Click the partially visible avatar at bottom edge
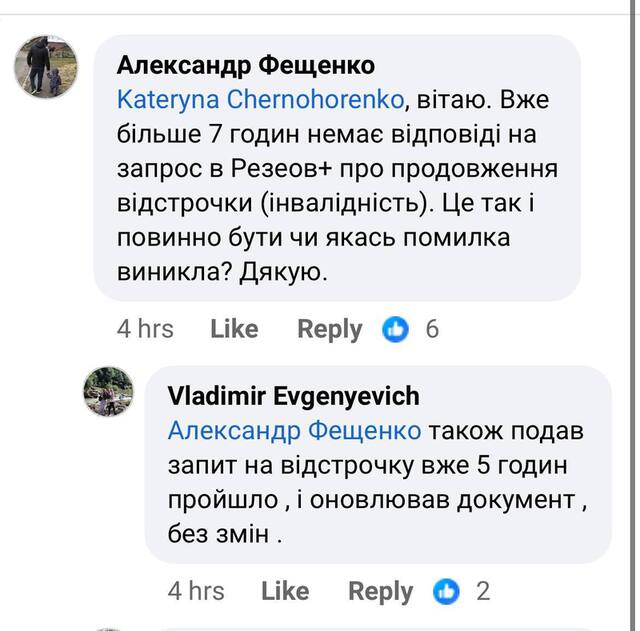Screen dimensions: 640x631 (x=108, y=628)
